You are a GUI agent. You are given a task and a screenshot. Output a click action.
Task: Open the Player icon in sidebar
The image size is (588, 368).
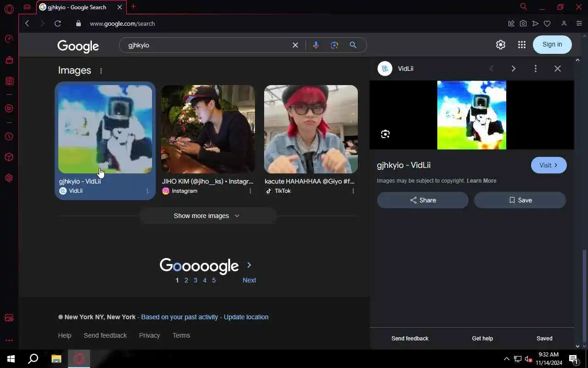[9, 109]
